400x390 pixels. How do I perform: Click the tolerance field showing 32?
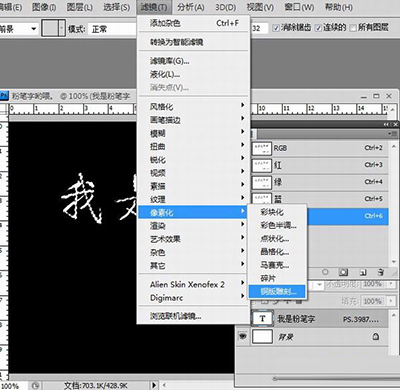click(259, 28)
